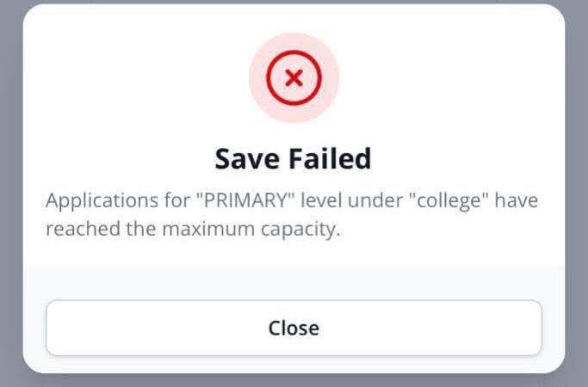Click the "Save Failed" heading
Viewport: 588px width, 387px height.
(x=294, y=159)
